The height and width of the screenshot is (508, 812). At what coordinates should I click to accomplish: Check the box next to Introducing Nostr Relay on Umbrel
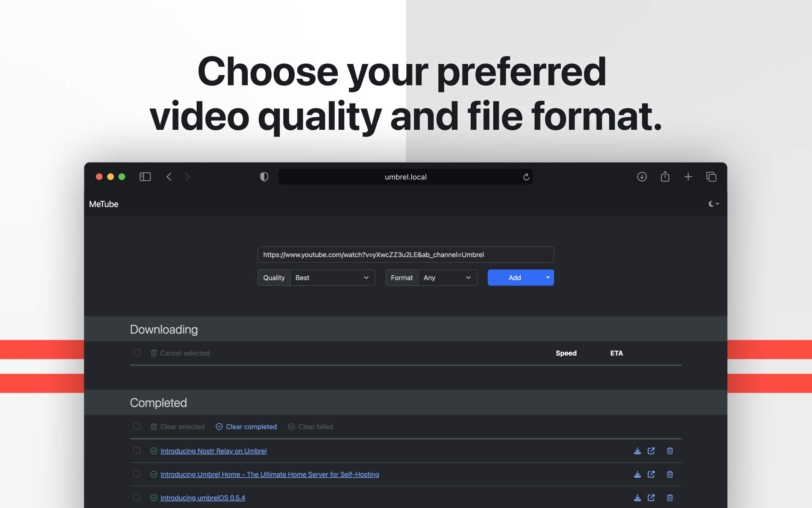click(x=136, y=450)
